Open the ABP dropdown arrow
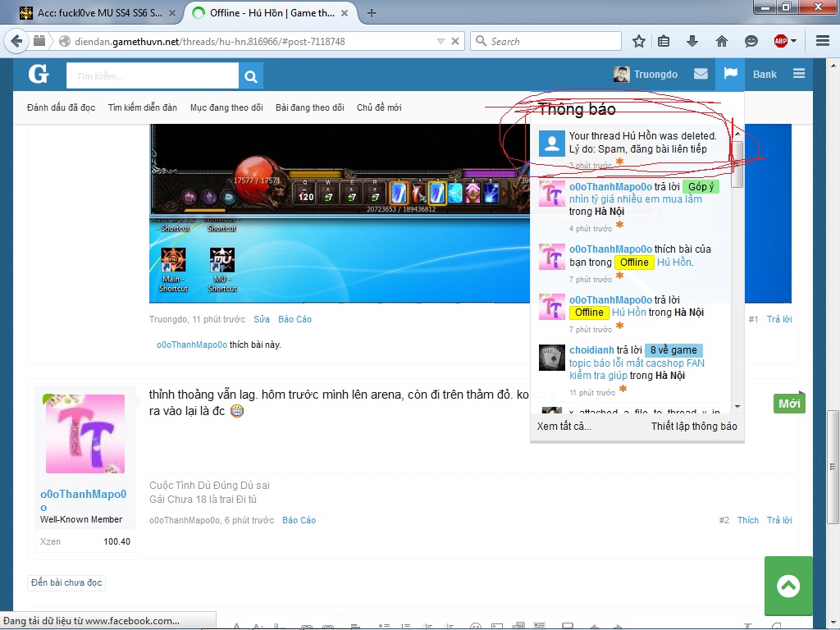This screenshot has width=840, height=630. [x=793, y=41]
